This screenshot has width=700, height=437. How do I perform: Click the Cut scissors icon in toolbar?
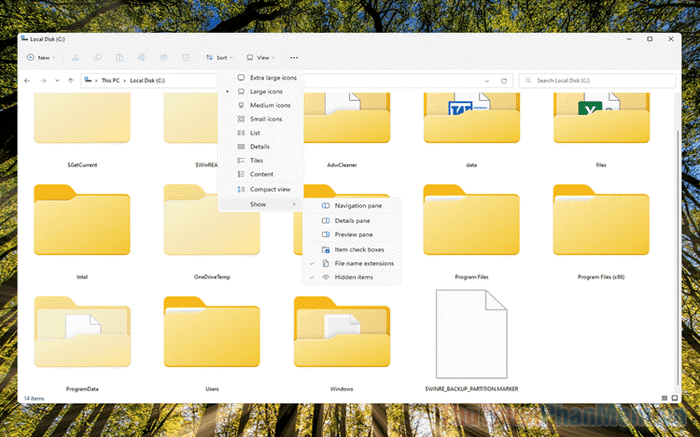[x=75, y=58]
